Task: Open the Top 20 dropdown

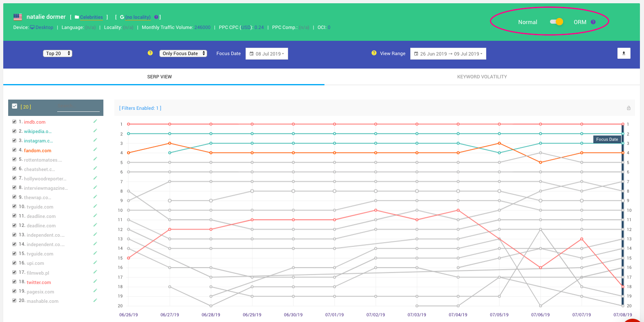Action: [x=58, y=53]
